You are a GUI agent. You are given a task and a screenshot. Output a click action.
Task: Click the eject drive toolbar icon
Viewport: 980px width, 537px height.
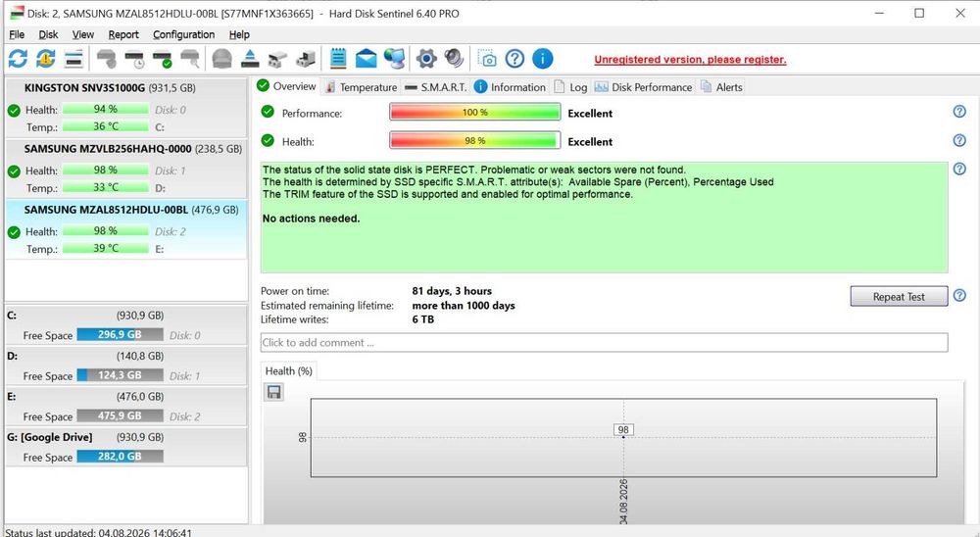pyautogui.click(x=250, y=59)
